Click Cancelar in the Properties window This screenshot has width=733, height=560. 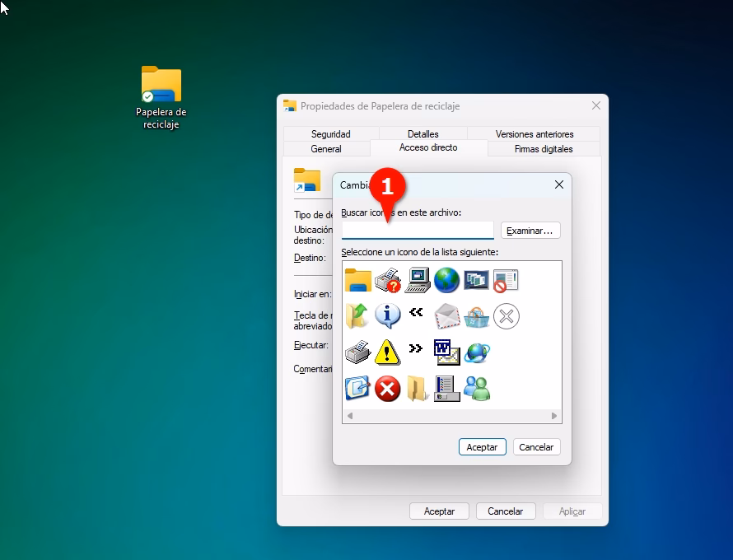click(506, 511)
